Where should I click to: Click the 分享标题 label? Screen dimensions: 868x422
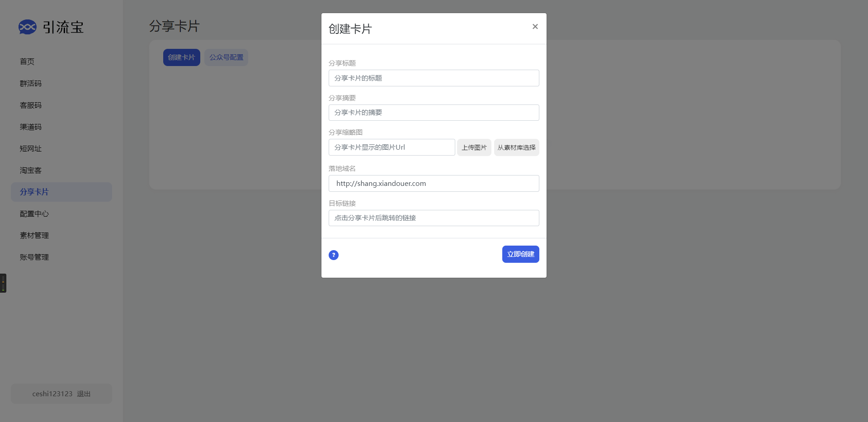[342, 63]
